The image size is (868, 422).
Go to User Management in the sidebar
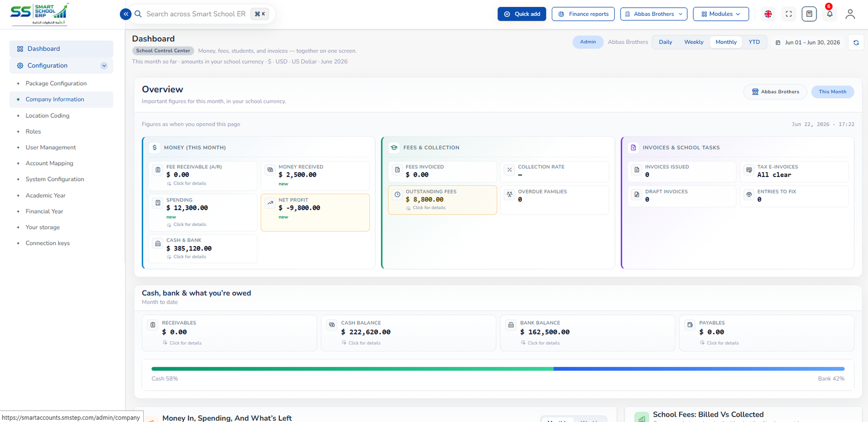point(50,147)
